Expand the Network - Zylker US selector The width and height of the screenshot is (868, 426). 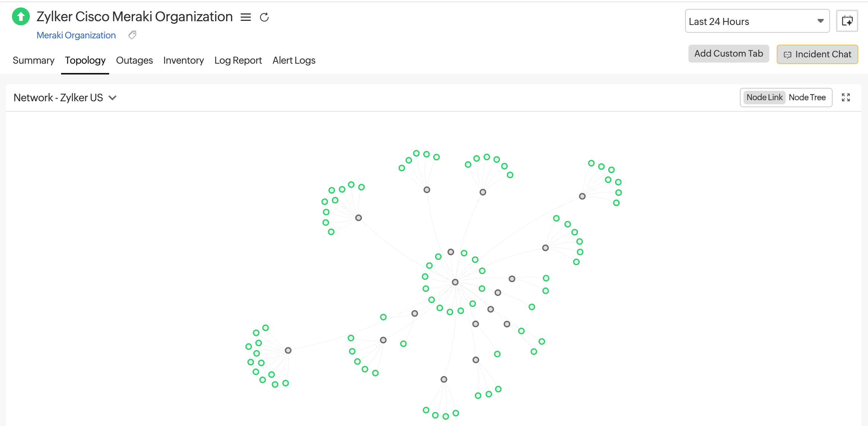click(x=58, y=98)
